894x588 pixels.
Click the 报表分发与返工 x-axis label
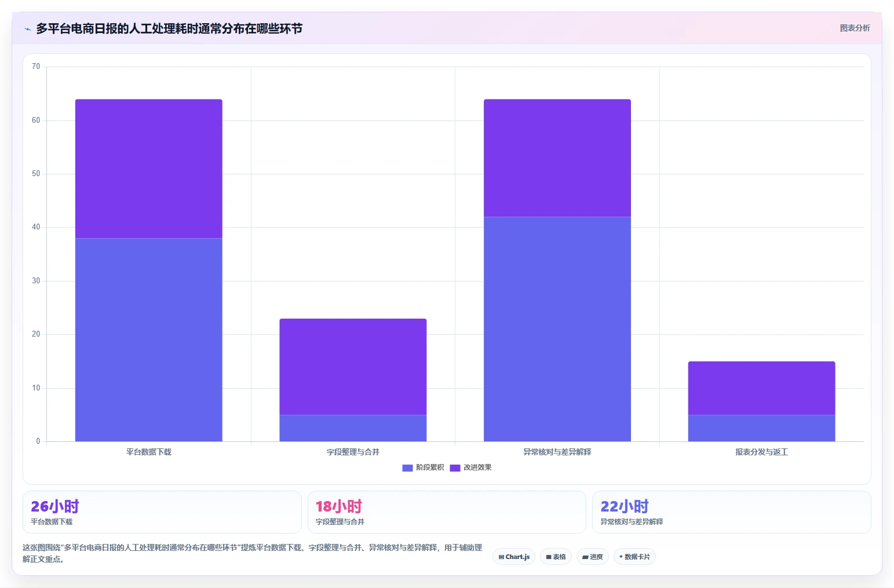[761, 452]
